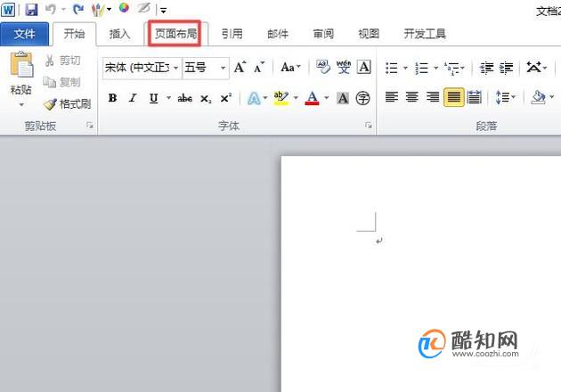This screenshot has width=561, height=392.
Task: Open the 剪贴板 clipboard pane launcher
Action: pyautogui.click(x=90, y=126)
